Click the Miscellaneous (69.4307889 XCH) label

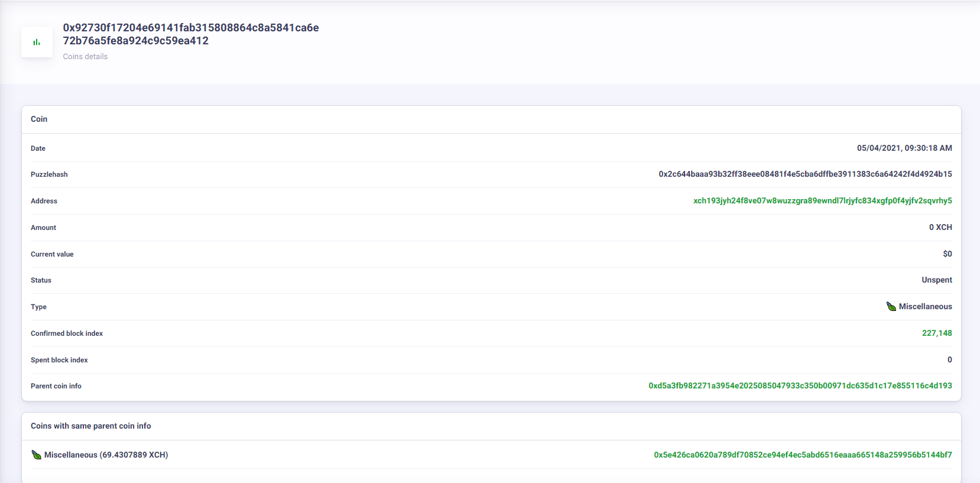tap(106, 455)
